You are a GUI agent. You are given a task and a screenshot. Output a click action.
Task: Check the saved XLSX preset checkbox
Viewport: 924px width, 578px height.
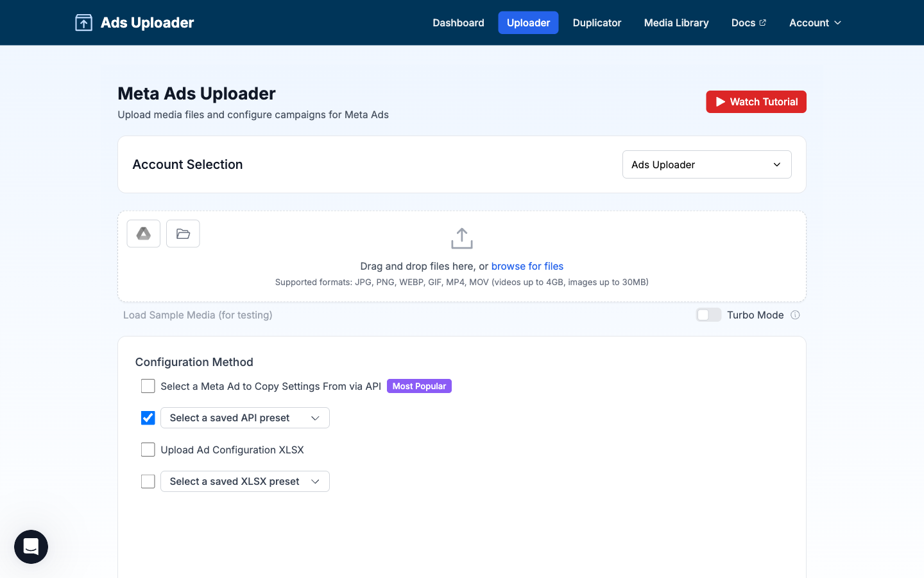click(x=148, y=482)
